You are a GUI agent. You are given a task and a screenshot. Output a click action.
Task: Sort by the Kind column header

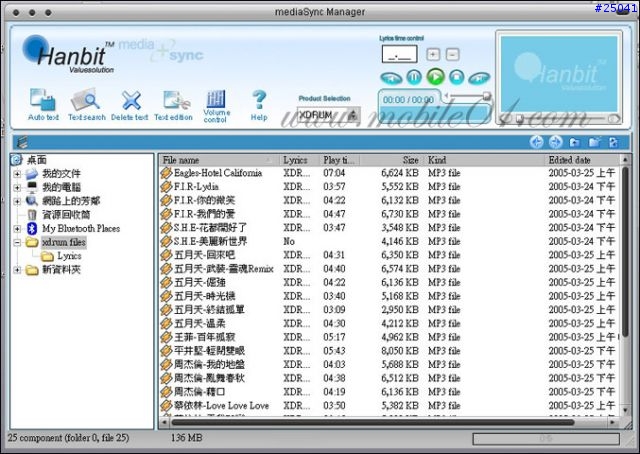(484, 160)
